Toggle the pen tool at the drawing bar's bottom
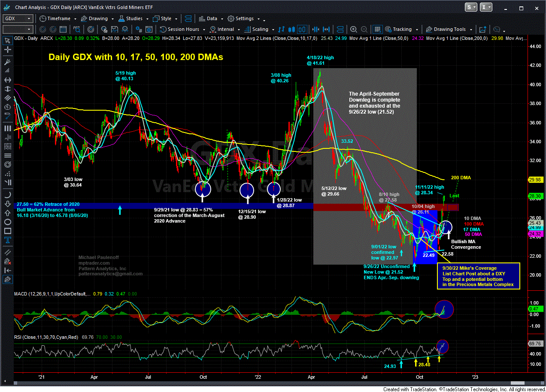Image resolution: width=546 pixels, height=392 pixels. [7, 279]
